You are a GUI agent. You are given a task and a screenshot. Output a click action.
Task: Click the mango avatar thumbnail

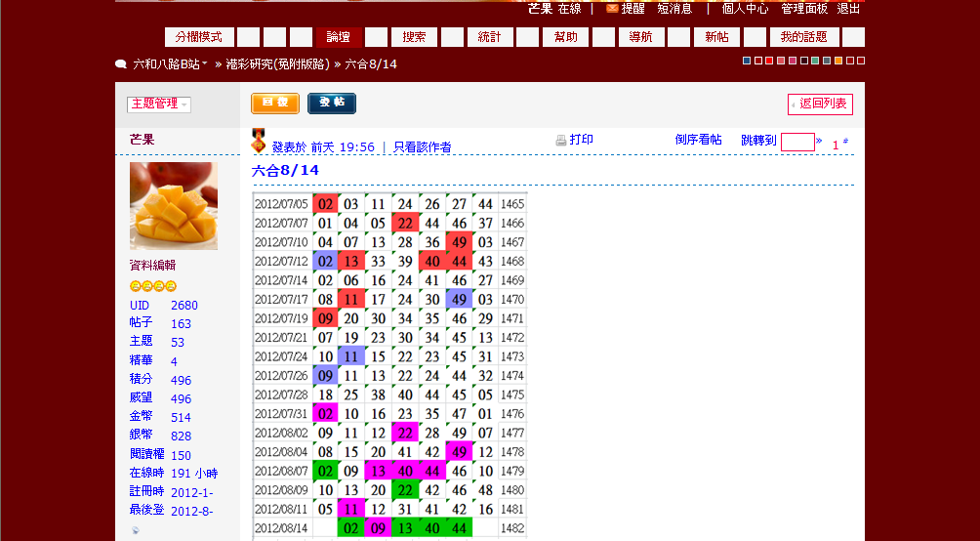[174, 206]
